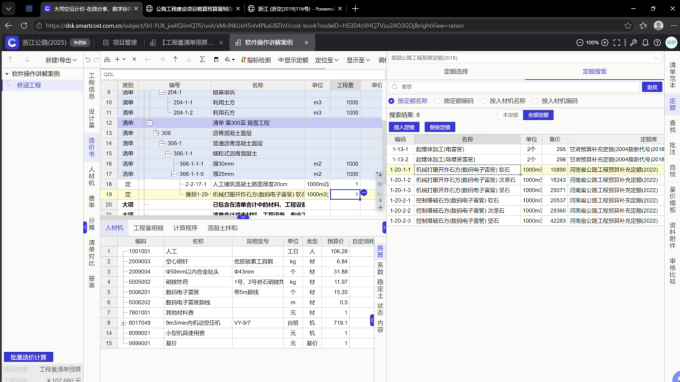Close the 软件操作讲解案例 tab

pos(306,42)
